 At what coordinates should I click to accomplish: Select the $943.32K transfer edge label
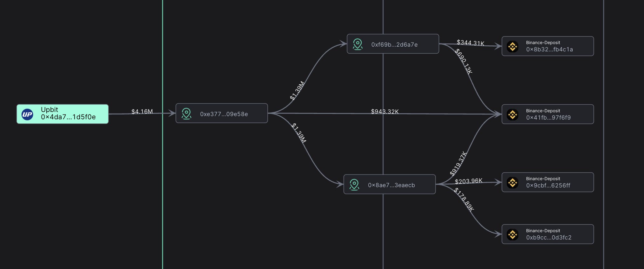(385, 112)
